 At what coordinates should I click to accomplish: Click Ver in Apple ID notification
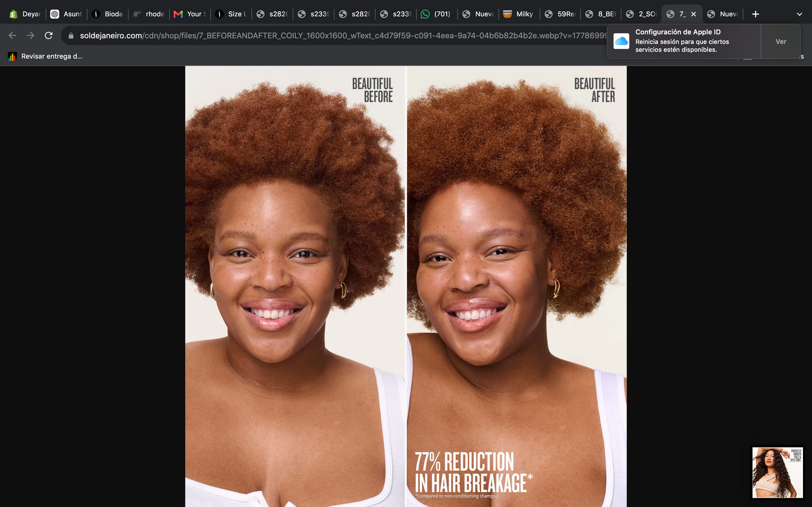pyautogui.click(x=781, y=42)
